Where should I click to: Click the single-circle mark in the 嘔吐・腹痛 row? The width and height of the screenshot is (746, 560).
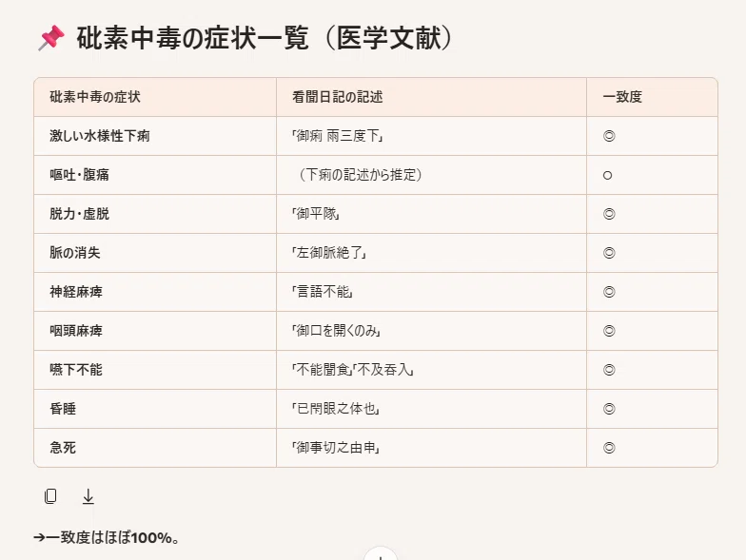pyautogui.click(x=607, y=175)
